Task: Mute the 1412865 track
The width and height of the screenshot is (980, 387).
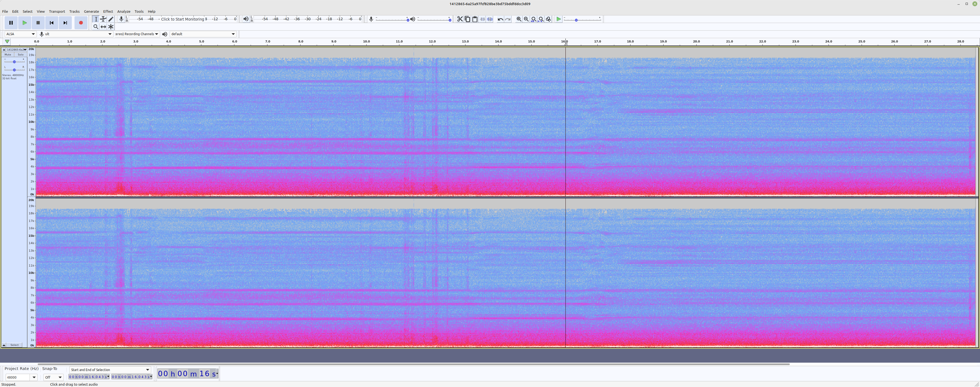Action: (8, 54)
